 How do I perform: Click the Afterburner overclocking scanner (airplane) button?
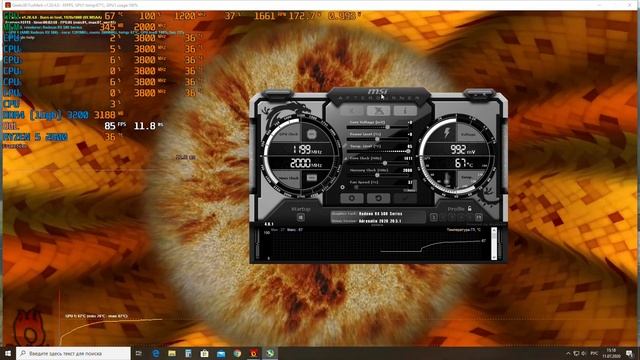(x=378, y=110)
